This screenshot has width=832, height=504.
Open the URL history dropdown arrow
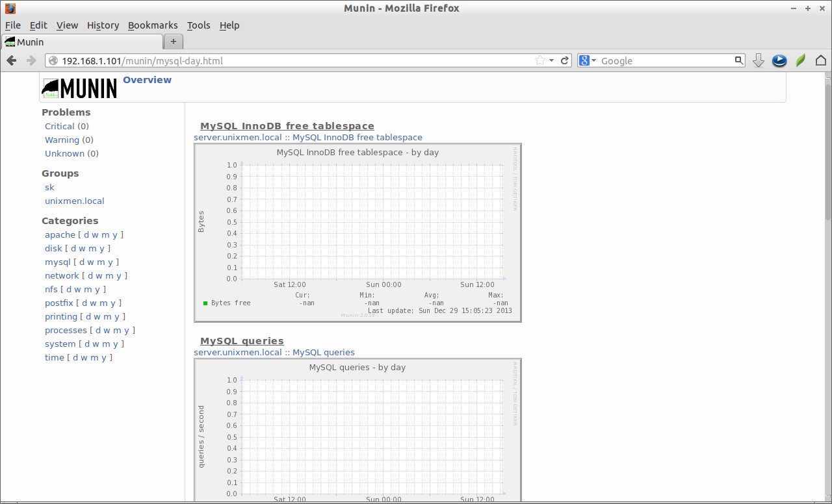pos(551,60)
